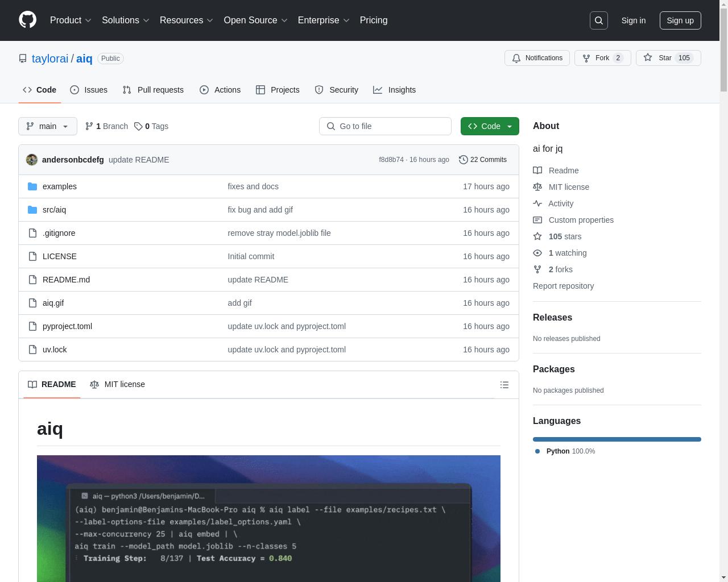Open the pyproject.toml file name

tap(67, 326)
